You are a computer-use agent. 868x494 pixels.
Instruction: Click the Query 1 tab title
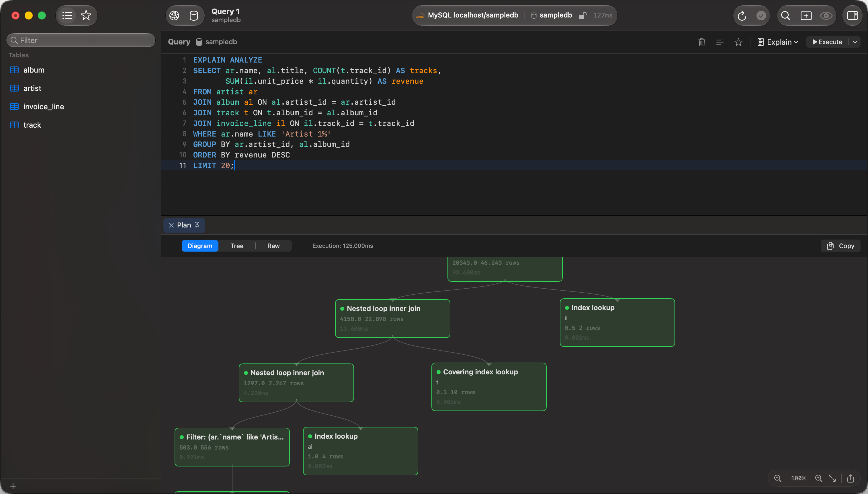tap(225, 11)
